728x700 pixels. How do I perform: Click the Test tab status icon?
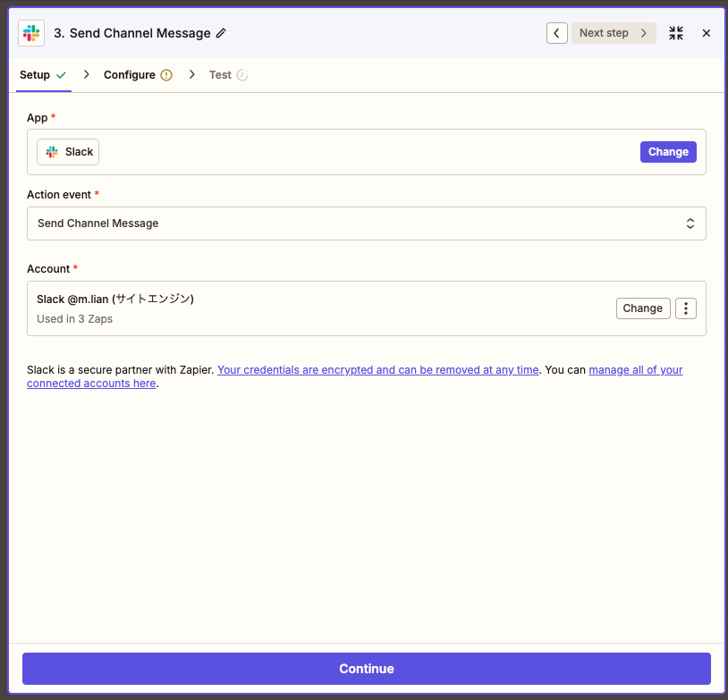click(x=242, y=75)
